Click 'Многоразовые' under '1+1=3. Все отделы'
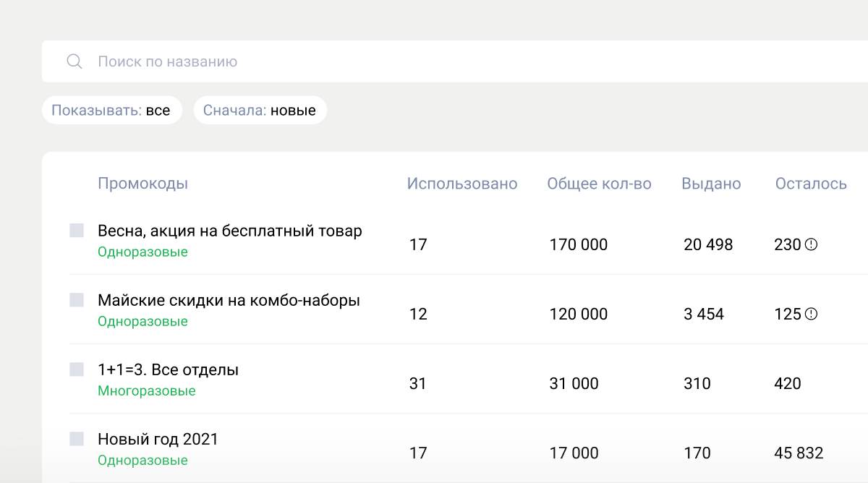868x483 pixels. [147, 391]
